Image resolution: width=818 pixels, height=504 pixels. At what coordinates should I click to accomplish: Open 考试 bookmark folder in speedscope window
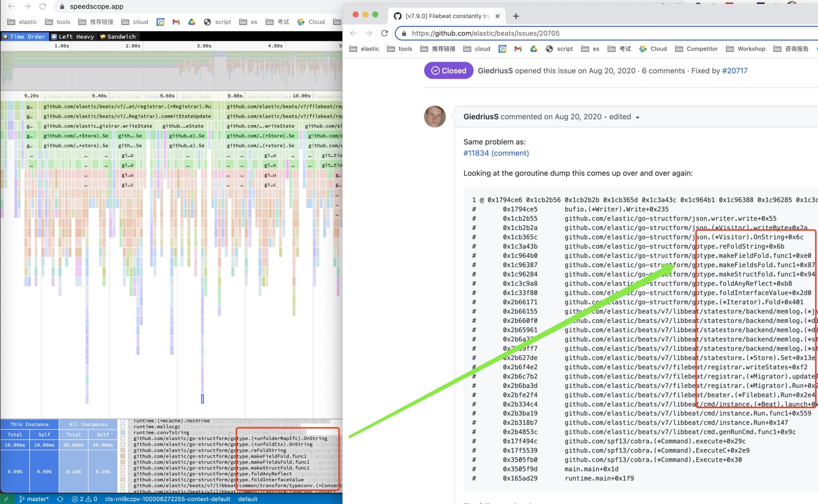278,22
